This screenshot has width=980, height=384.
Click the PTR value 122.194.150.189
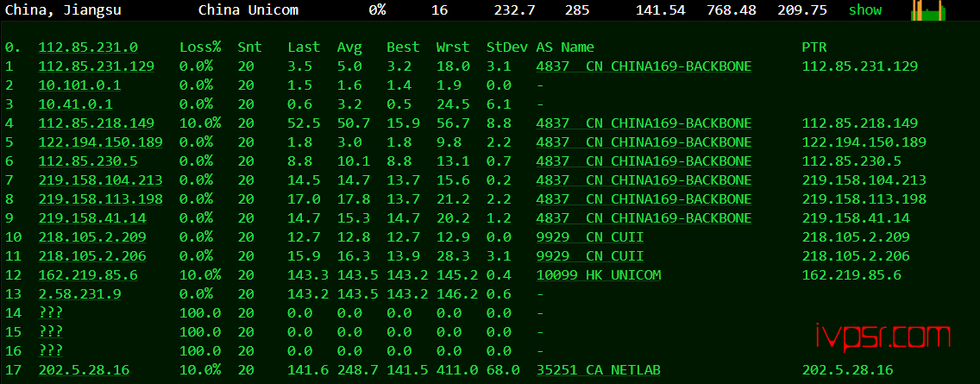click(864, 142)
